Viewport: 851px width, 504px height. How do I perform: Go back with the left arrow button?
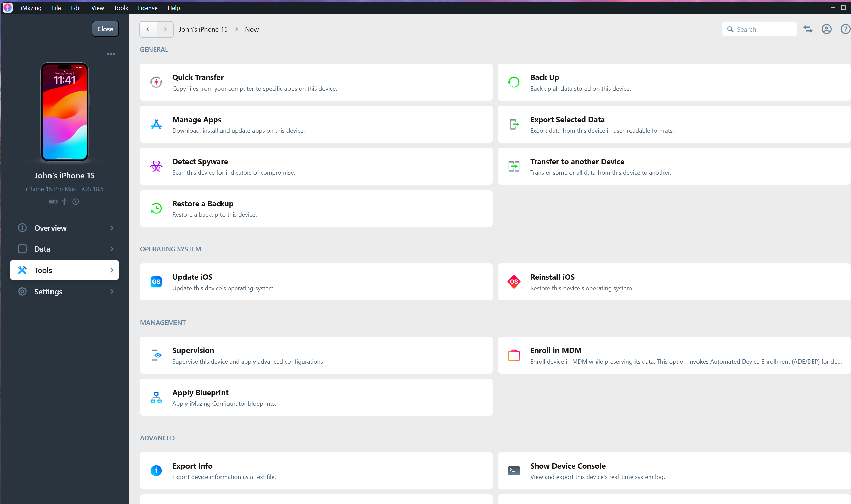pos(148,29)
